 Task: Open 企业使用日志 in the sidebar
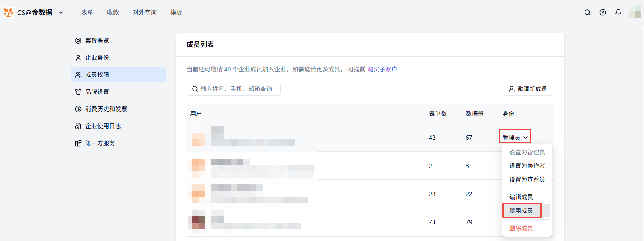pos(103,126)
